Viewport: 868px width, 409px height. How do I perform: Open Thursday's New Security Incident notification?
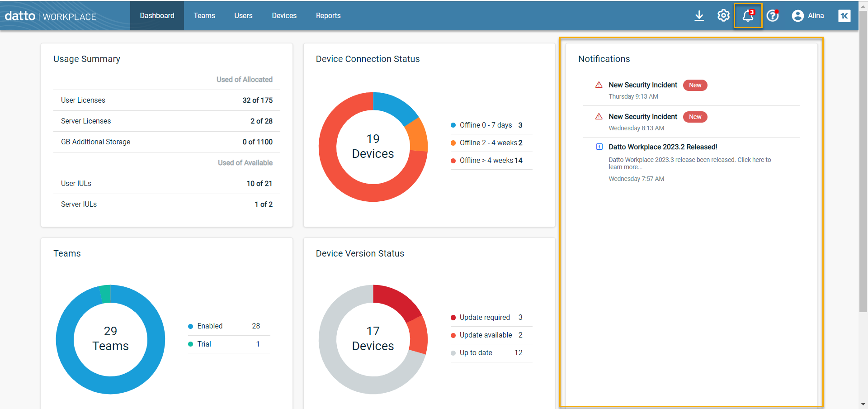642,85
